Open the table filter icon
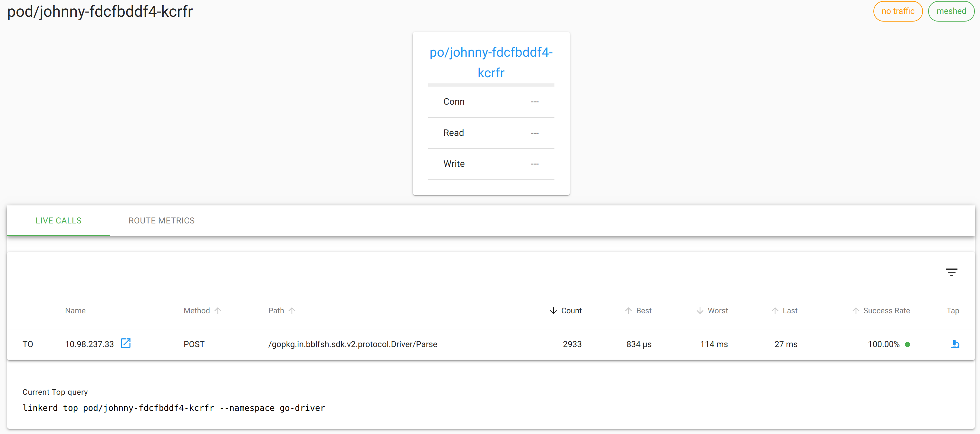The width and height of the screenshot is (980, 434). click(951, 272)
